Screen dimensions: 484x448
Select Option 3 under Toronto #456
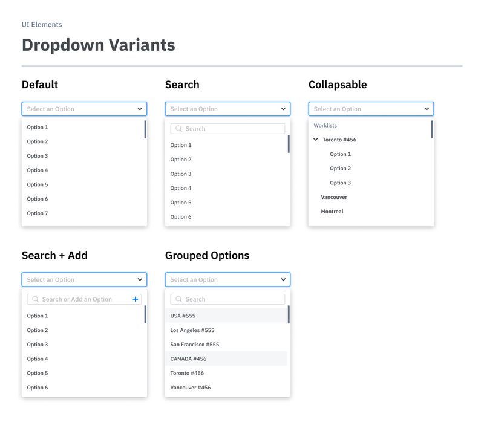[x=341, y=183]
